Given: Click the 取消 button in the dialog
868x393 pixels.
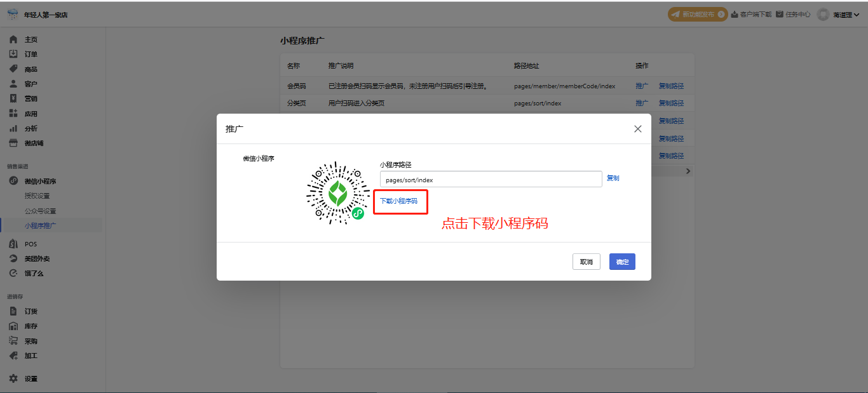Looking at the screenshot, I should [586, 262].
